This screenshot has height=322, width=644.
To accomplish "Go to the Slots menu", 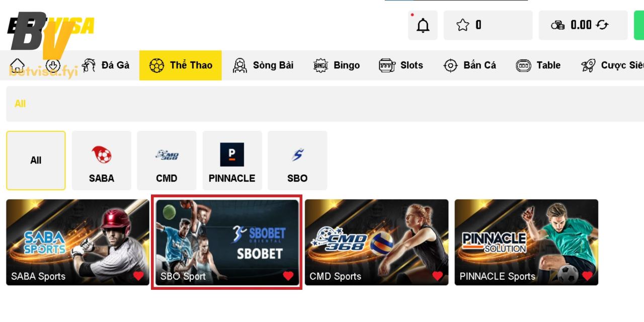I will [401, 65].
